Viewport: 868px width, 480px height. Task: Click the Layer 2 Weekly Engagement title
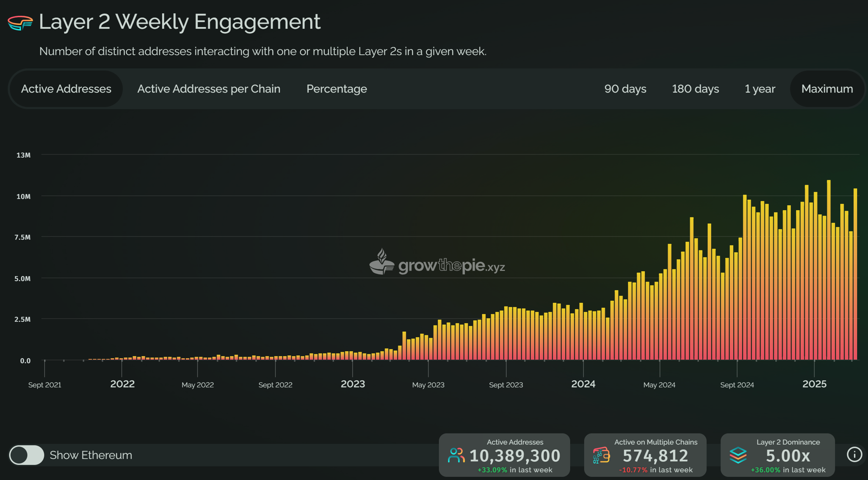click(x=179, y=22)
